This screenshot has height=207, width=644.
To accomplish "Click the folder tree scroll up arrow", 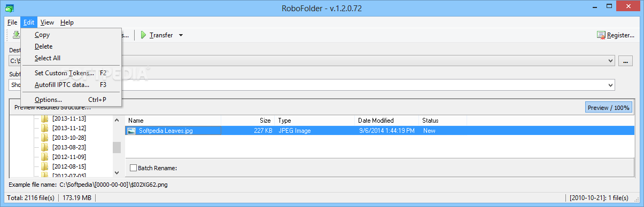I will (x=117, y=120).
